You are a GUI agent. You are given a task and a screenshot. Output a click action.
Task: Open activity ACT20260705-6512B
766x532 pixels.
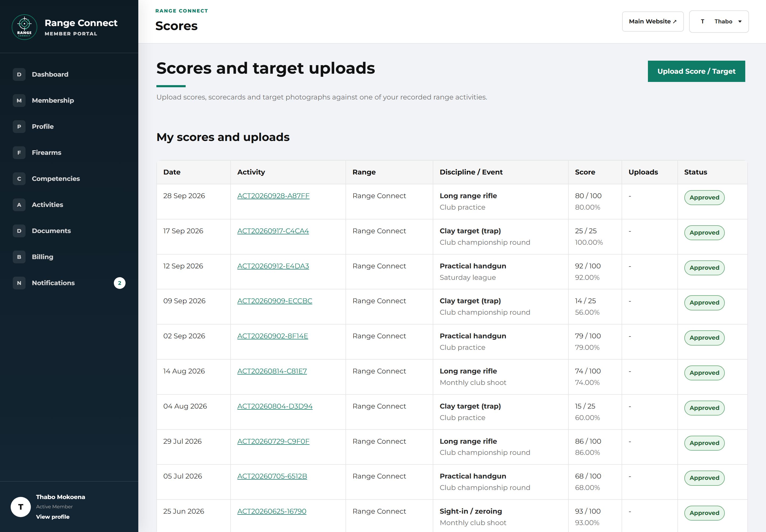point(272,476)
